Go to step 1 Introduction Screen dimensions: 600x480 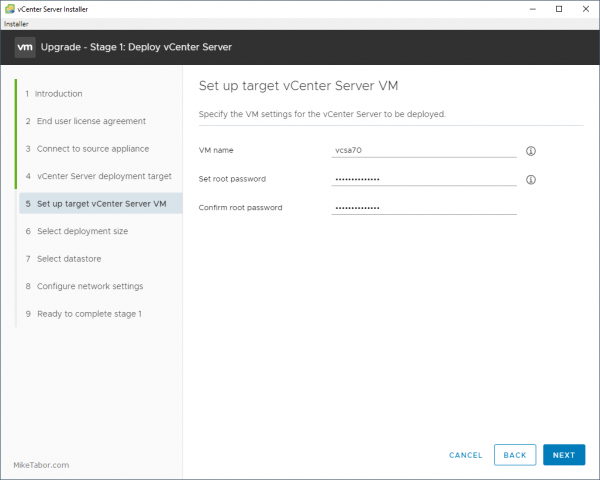click(54, 94)
